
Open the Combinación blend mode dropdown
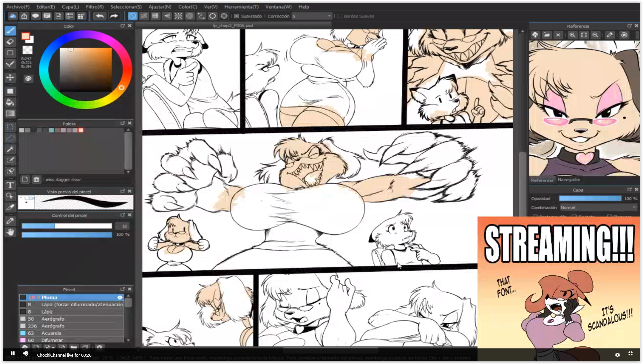(598, 207)
